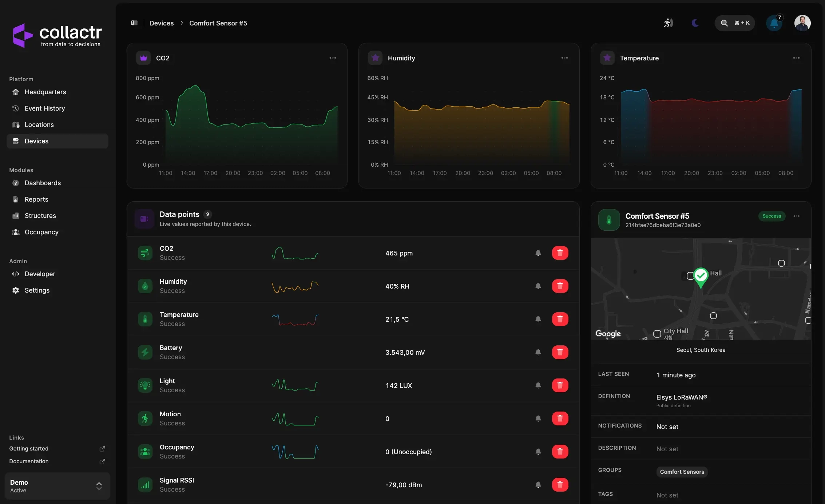Click the Light bulb data point icon

point(145,385)
